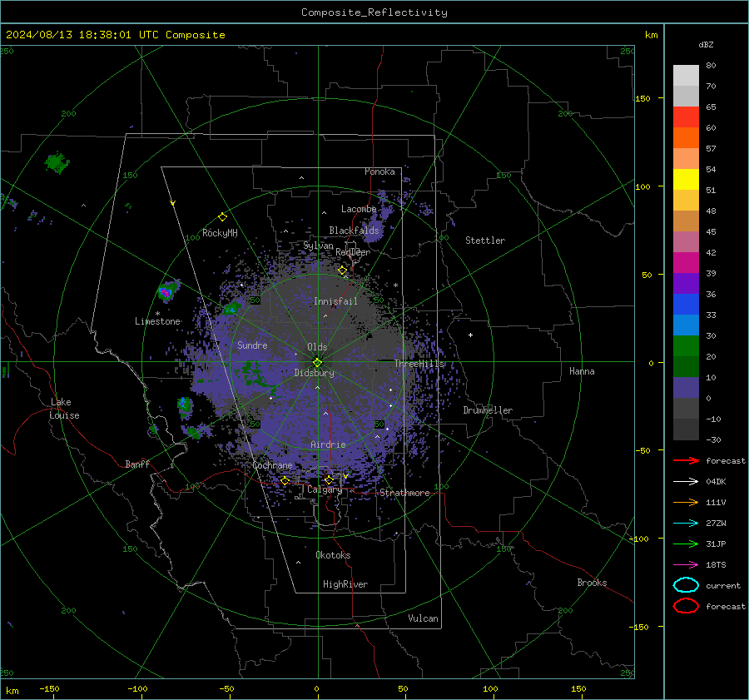Click the Ponoka label
This screenshot has height=700, width=749.
[379, 171]
